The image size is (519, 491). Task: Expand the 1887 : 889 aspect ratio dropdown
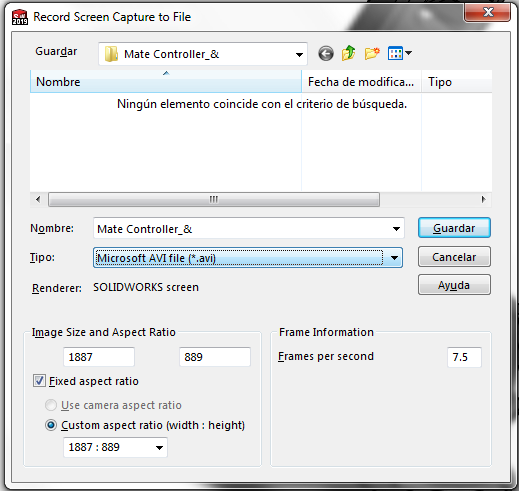[x=160, y=447]
